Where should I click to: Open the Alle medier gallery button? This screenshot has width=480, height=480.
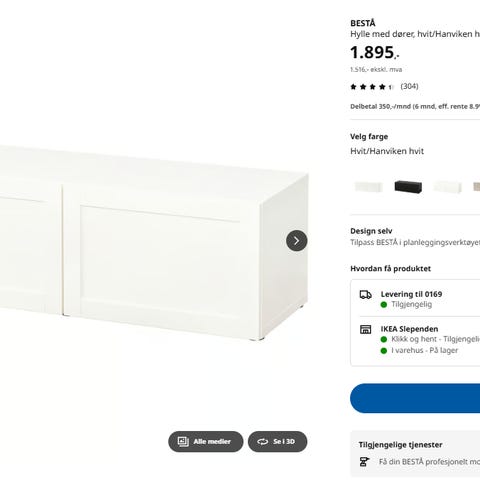(x=206, y=441)
